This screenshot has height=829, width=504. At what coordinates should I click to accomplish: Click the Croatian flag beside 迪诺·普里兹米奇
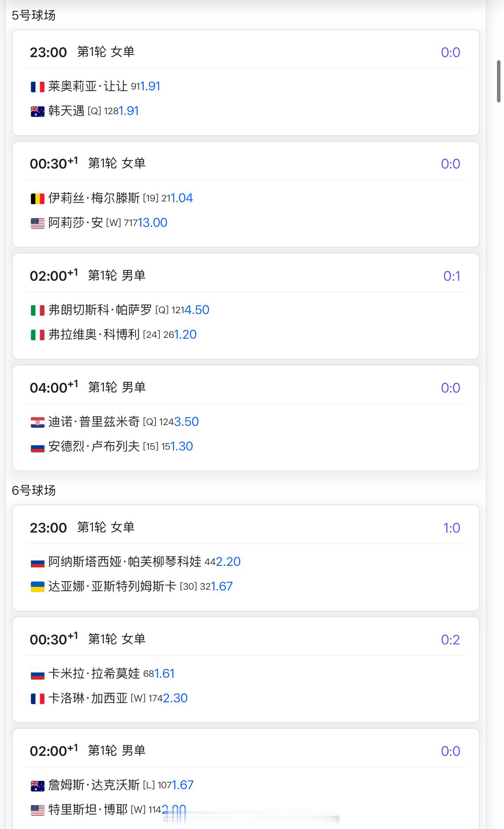pos(38,422)
